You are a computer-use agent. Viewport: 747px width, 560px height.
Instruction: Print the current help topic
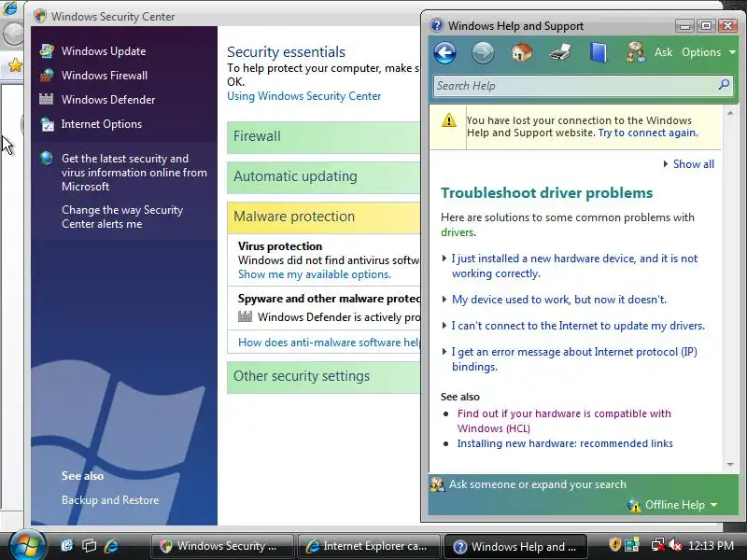[x=559, y=52]
